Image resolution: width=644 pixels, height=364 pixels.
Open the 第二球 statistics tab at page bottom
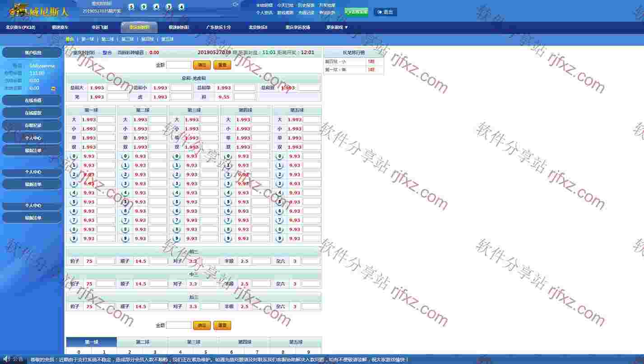pos(143,342)
